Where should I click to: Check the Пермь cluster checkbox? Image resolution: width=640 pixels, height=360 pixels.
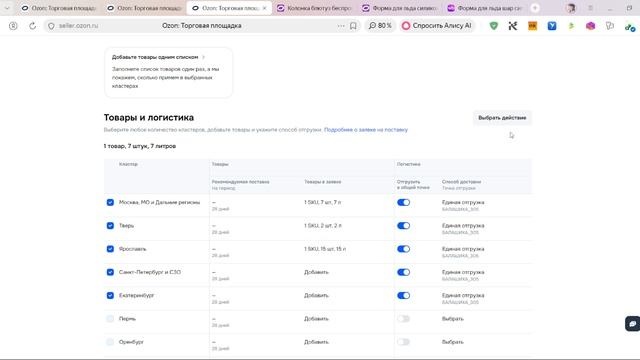pos(110,319)
